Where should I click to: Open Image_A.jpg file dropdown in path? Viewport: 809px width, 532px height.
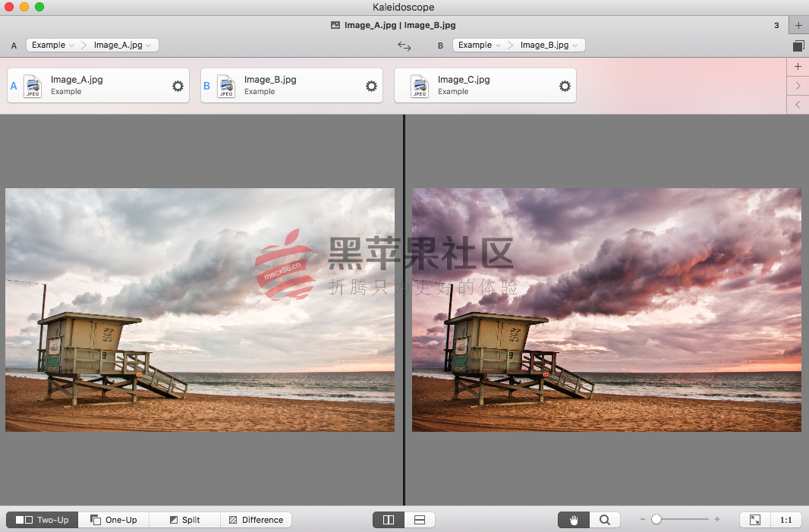coord(122,45)
